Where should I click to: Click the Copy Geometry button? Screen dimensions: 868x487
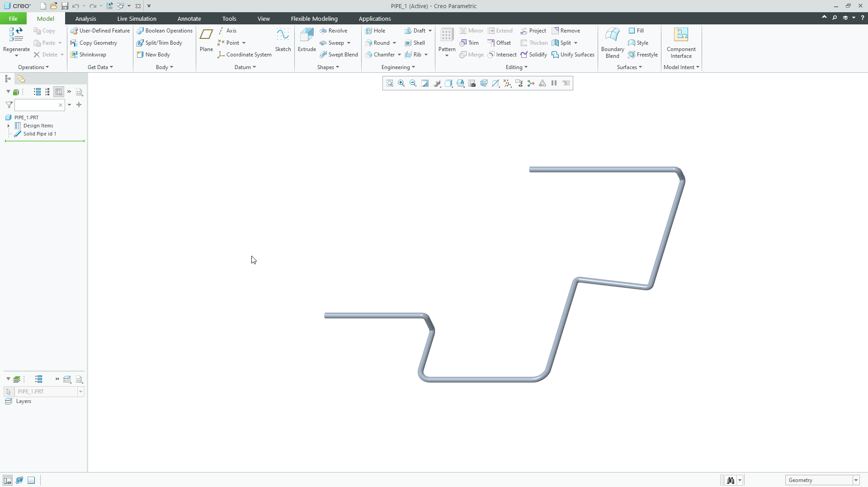pyautogui.click(x=94, y=43)
